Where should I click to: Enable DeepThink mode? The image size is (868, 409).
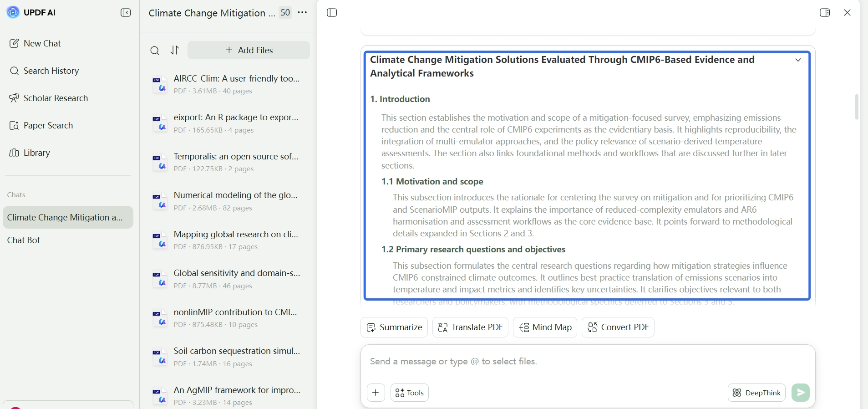pyautogui.click(x=756, y=393)
